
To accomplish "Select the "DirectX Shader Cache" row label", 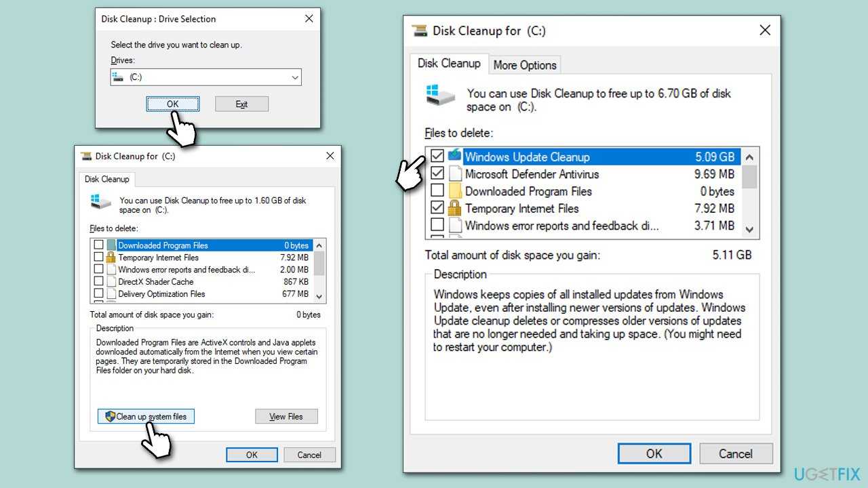I will point(156,282).
